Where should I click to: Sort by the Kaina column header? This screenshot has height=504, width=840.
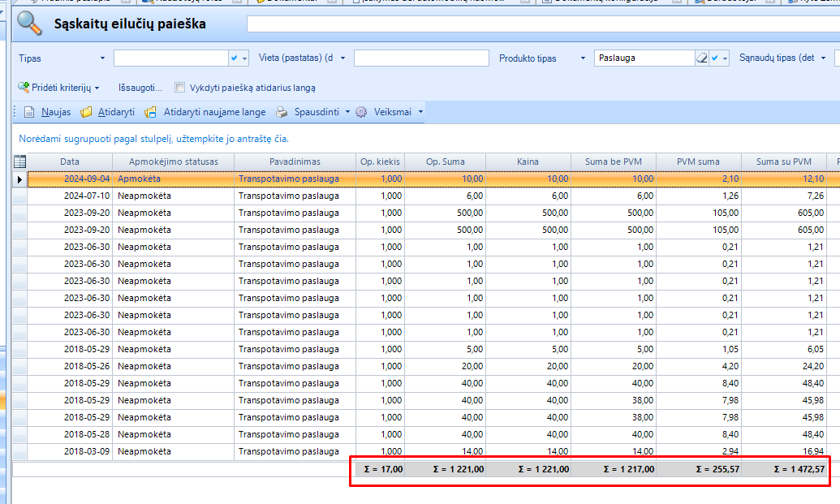point(528,162)
